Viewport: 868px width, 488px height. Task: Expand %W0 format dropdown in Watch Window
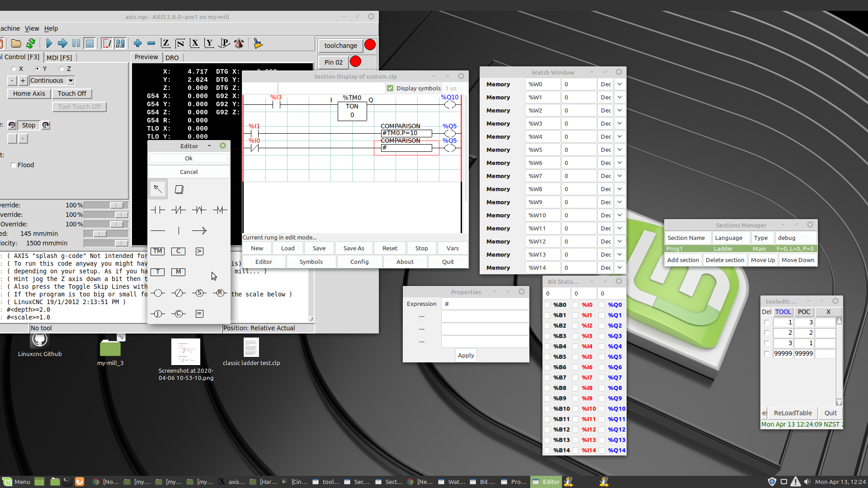pyautogui.click(x=619, y=84)
